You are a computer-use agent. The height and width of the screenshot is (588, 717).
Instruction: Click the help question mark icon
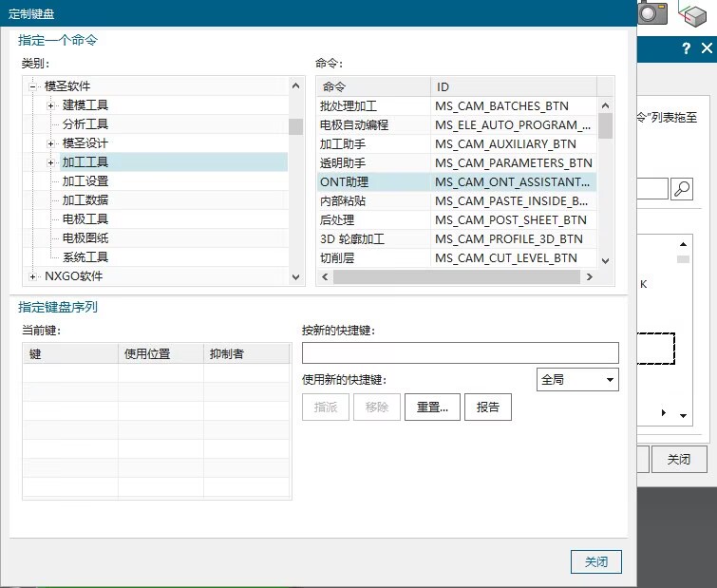tap(686, 48)
